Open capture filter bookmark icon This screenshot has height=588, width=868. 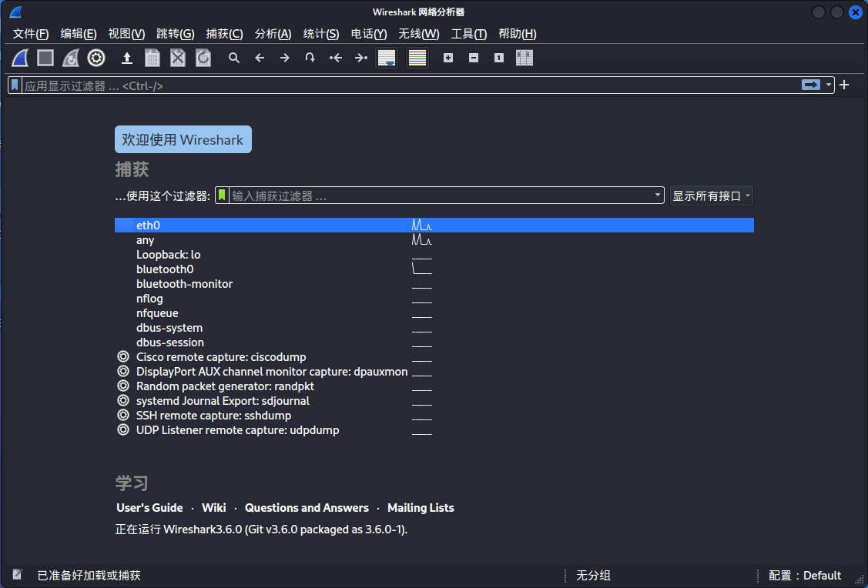pos(222,195)
